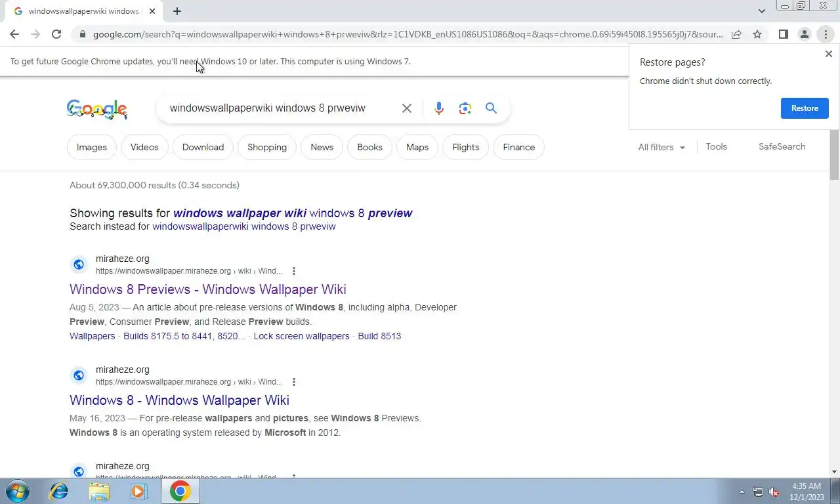Show hidden system tray icons
840x504 pixels.
(x=742, y=492)
